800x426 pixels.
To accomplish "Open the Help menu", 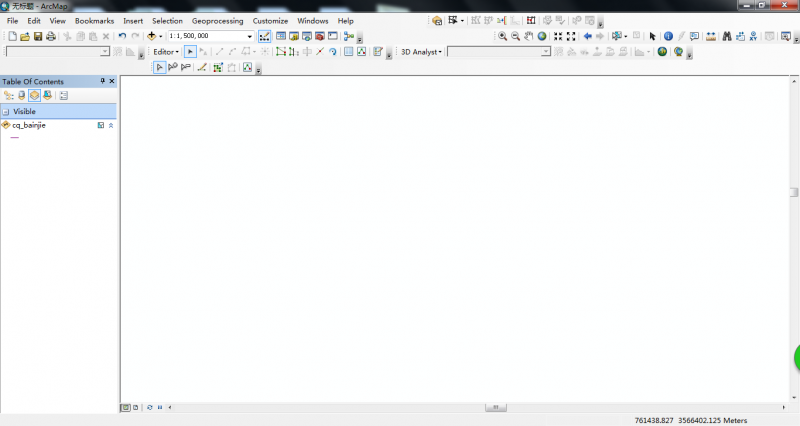I will click(345, 21).
